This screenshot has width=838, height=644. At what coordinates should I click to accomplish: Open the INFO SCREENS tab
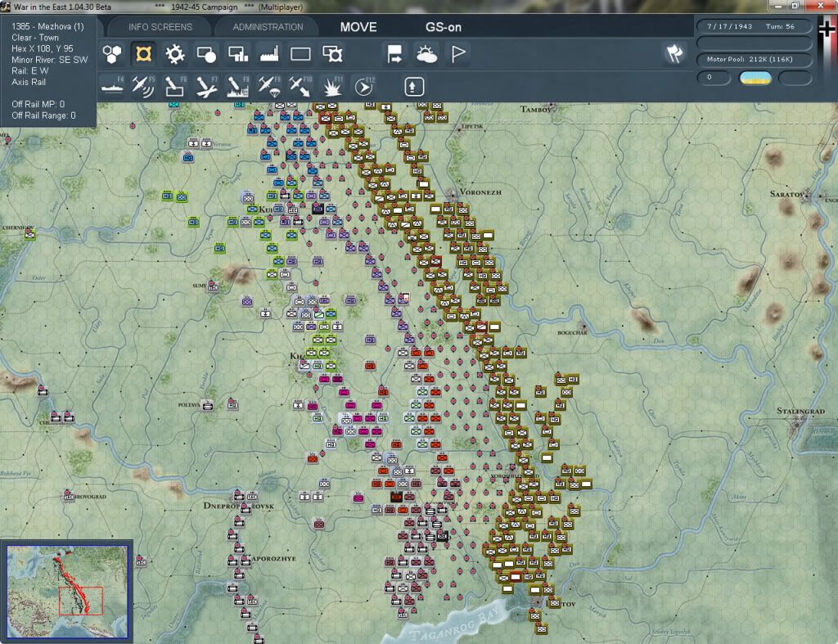point(160,27)
